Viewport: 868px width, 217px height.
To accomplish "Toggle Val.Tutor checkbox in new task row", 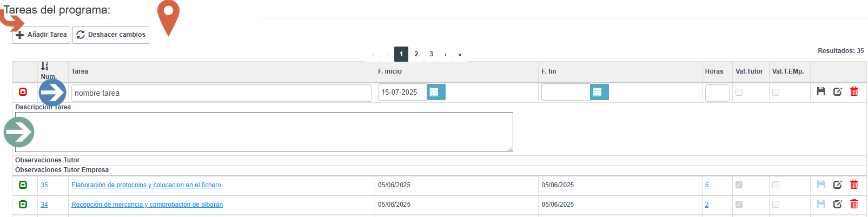I will pos(739,93).
